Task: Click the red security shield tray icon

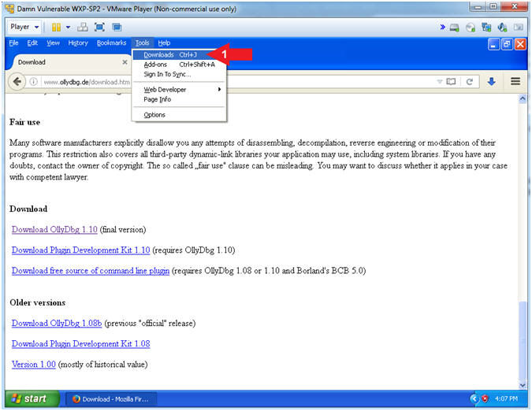Action: click(485, 399)
